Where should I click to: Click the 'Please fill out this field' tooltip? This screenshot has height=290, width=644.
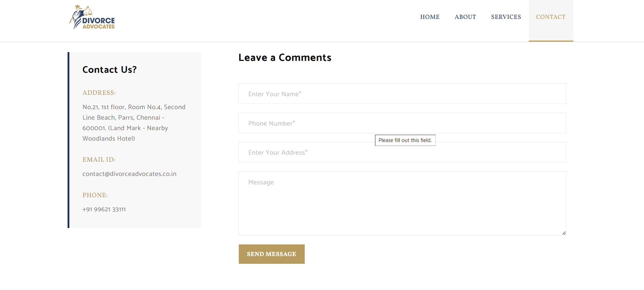click(x=405, y=140)
